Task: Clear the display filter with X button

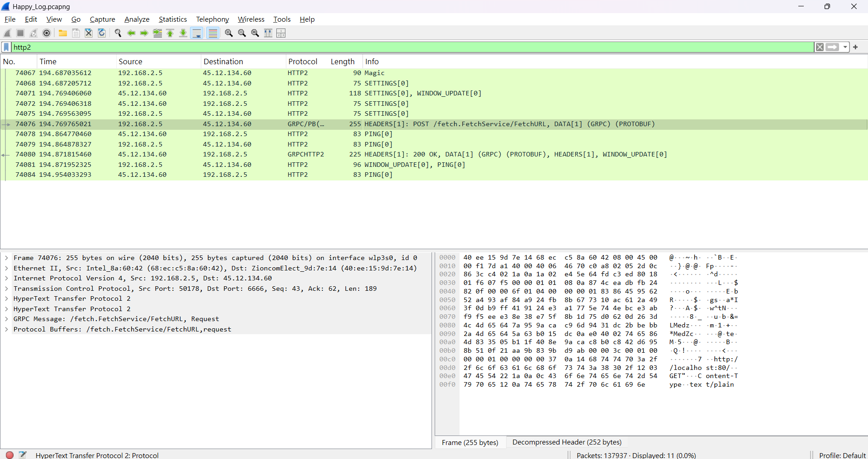Action: pos(820,47)
